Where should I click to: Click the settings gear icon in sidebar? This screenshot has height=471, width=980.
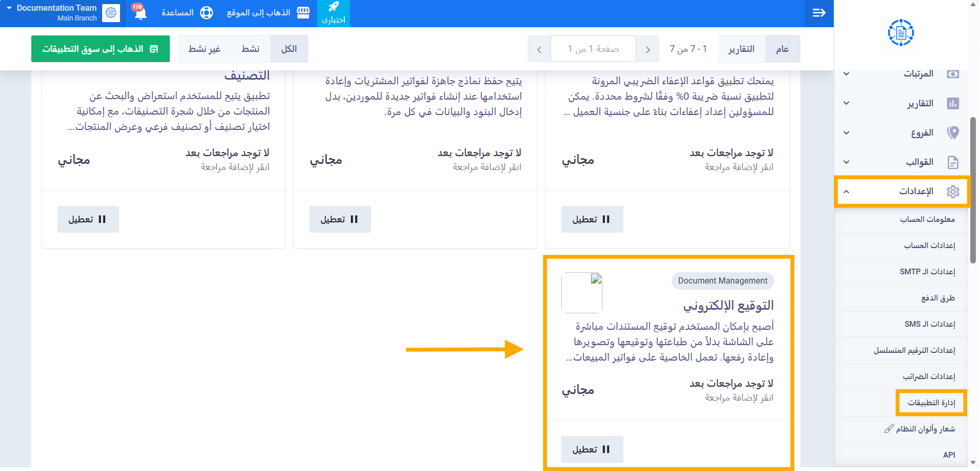(x=953, y=192)
